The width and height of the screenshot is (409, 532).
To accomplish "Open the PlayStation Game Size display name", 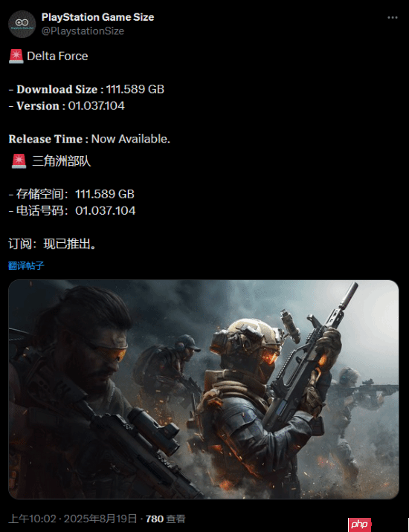I will coord(97,17).
